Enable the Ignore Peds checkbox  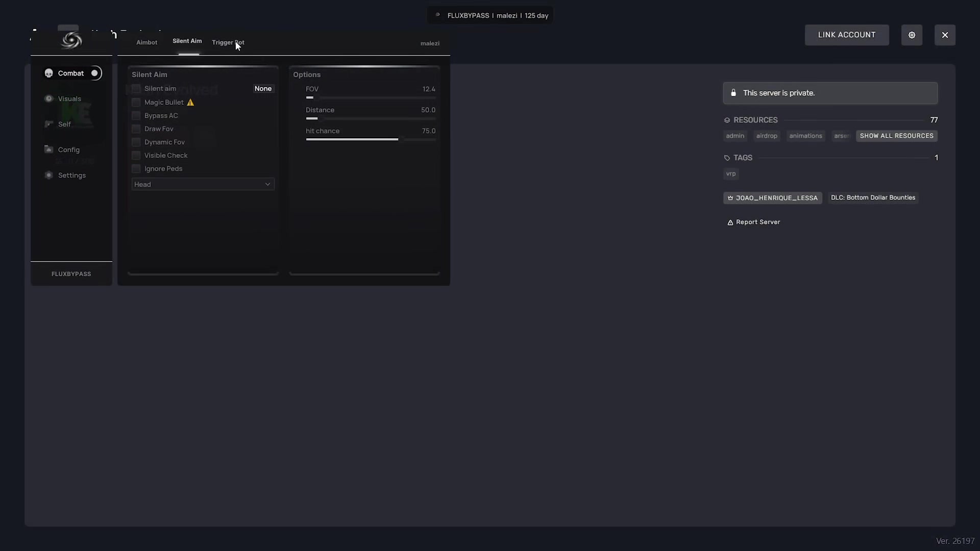(x=136, y=169)
